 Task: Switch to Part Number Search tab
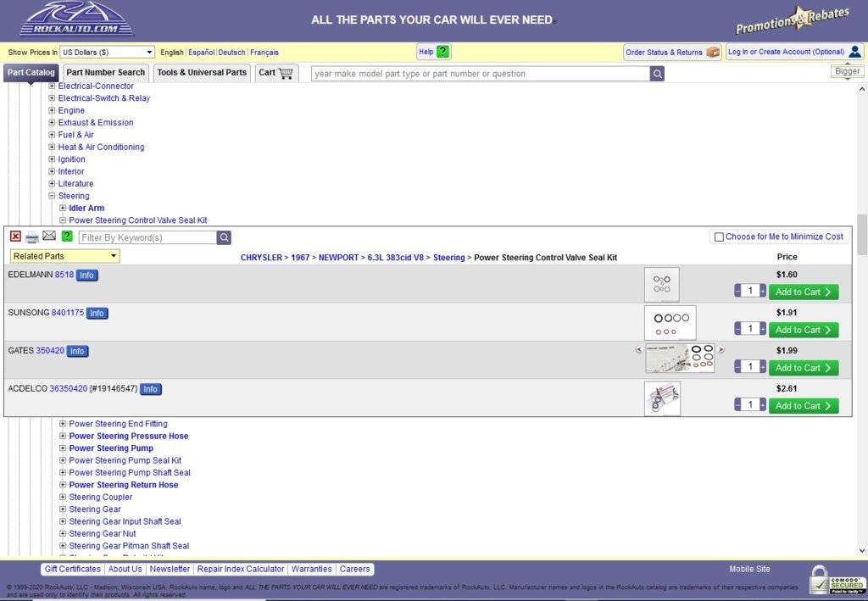pyautogui.click(x=106, y=73)
